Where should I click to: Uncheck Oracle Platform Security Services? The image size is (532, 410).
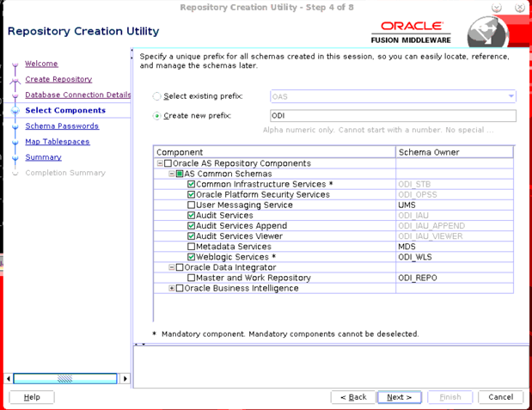191,195
